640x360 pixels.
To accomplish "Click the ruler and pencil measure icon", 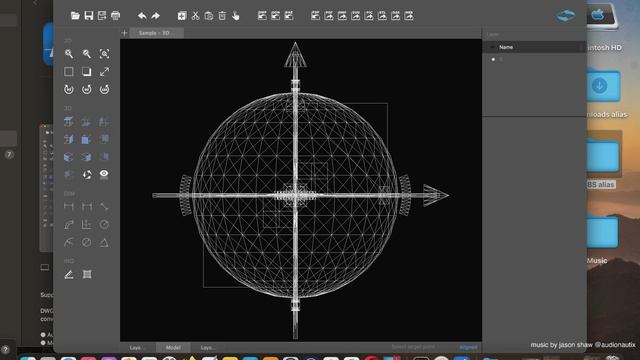I will pyautogui.click(x=69, y=274).
